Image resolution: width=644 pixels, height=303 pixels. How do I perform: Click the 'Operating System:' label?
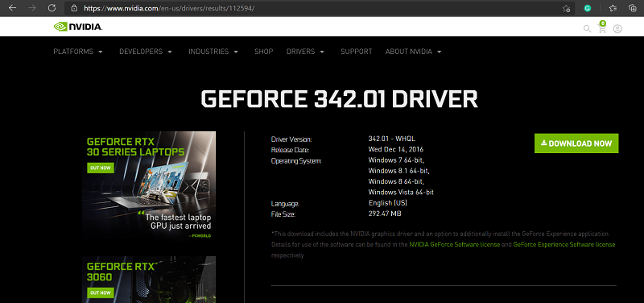coord(296,160)
